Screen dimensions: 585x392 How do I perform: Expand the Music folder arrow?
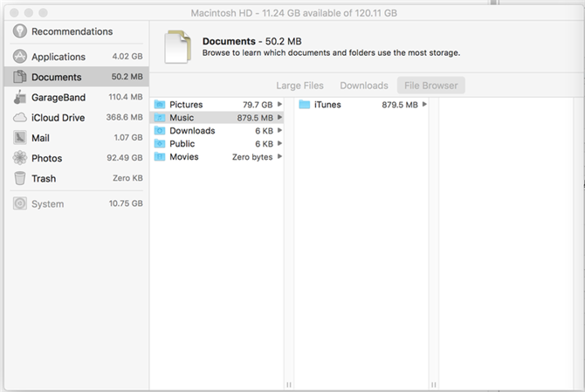tap(279, 118)
